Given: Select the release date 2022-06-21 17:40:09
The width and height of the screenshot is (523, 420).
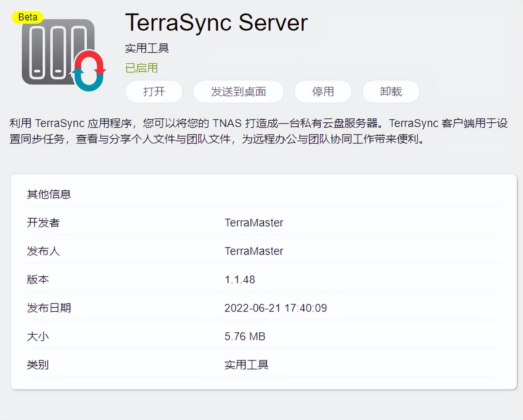Looking at the screenshot, I should (x=276, y=308).
